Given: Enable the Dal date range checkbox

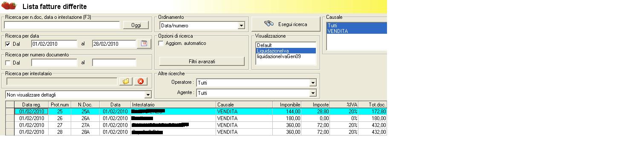Looking at the screenshot, I should point(8,44).
